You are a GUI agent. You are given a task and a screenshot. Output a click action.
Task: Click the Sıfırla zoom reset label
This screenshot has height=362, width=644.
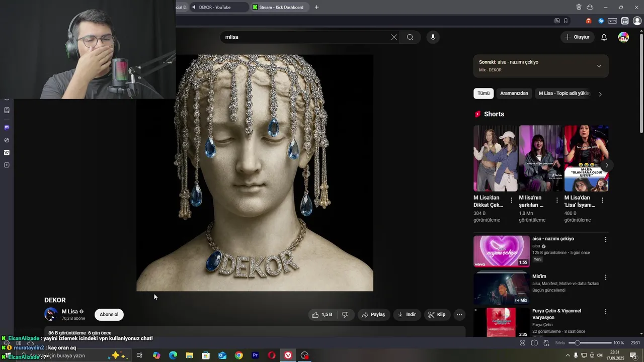tap(560, 343)
